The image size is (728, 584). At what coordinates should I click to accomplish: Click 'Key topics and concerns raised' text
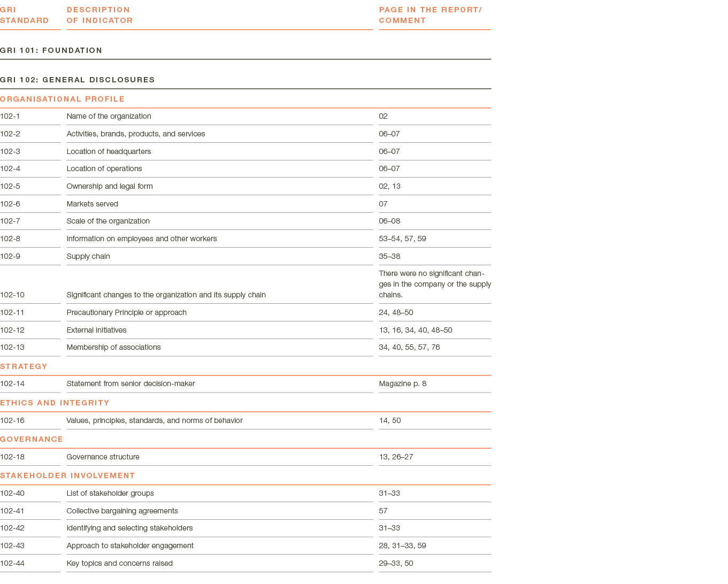pos(119,563)
